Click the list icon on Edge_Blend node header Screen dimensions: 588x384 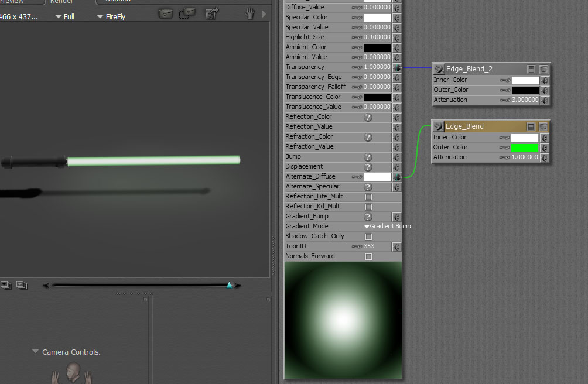pyautogui.click(x=531, y=126)
